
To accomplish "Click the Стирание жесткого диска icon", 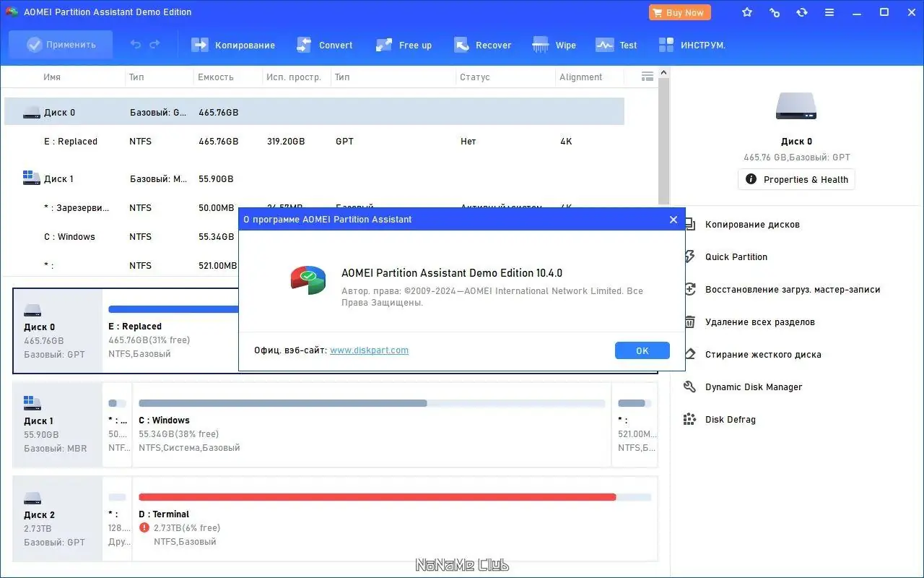I will tap(690, 354).
